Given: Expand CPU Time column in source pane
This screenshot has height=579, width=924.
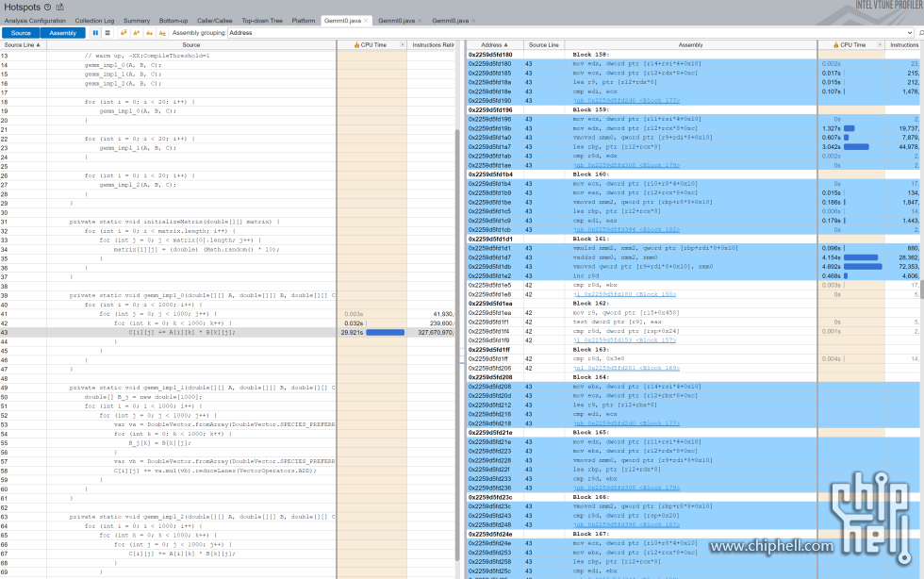Looking at the screenshot, I should [x=403, y=45].
